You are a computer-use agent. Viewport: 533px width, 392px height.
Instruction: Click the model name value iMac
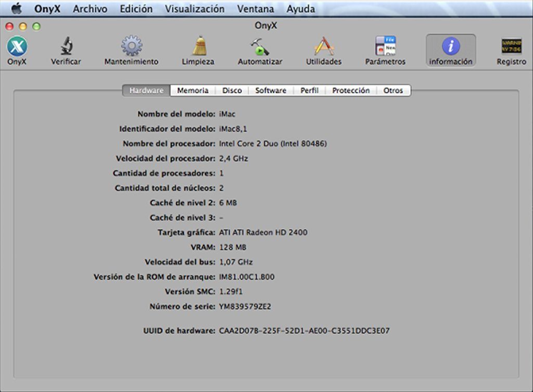coord(227,114)
